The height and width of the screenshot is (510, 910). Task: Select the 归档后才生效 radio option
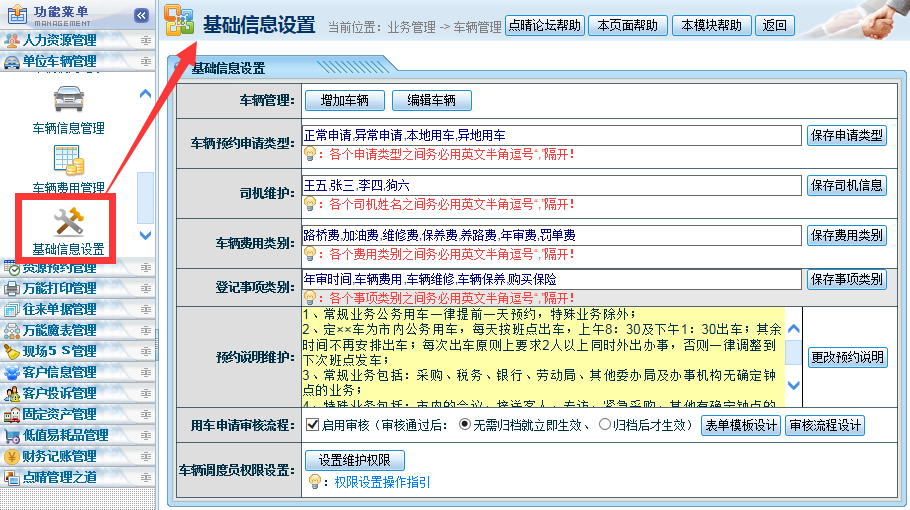point(604,425)
